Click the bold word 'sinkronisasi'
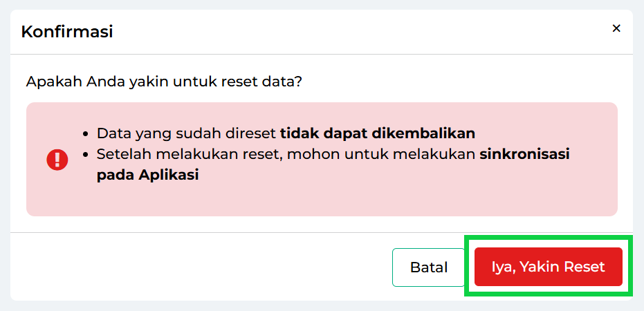The height and width of the screenshot is (311, 644). tap(524, 154)
